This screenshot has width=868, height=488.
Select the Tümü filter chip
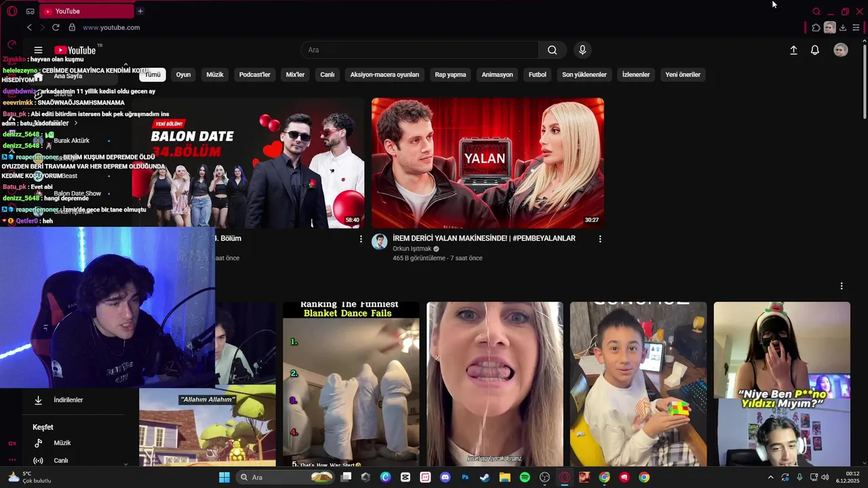(153, 75)
